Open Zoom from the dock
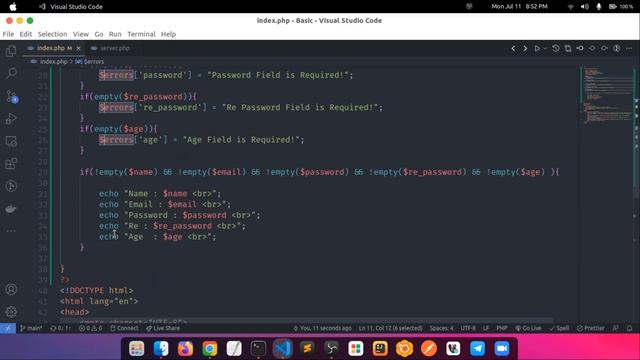 click(x=502, y=349)
